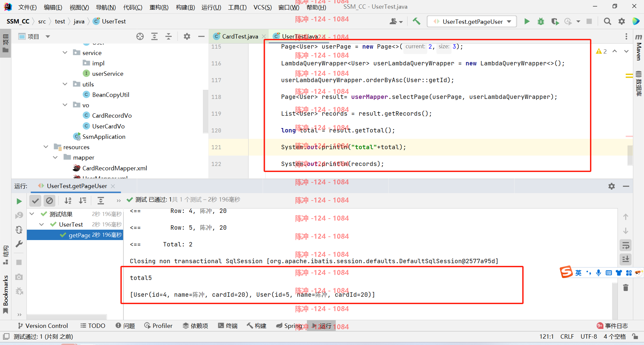Go to previous highlighted warning
The width and height of the screenshot is (644, 345).
[614, 51]
